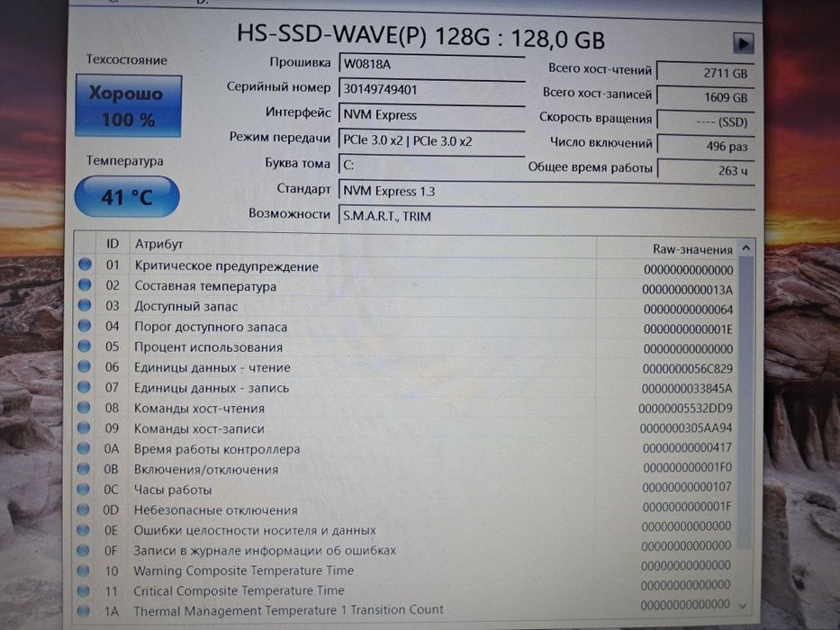Select row Единицы данных - чтение
Image resolution: width=840 pixels, height=630 pixels.
coord(406,368)
